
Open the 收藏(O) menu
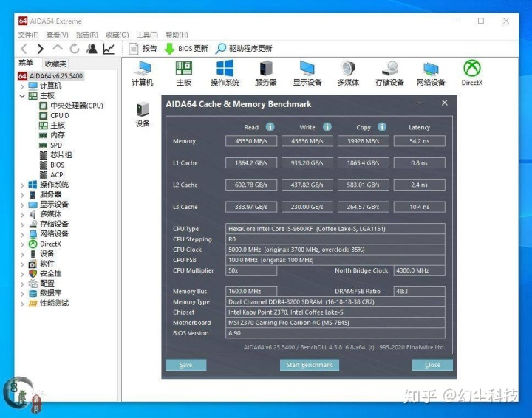point(117,35)
